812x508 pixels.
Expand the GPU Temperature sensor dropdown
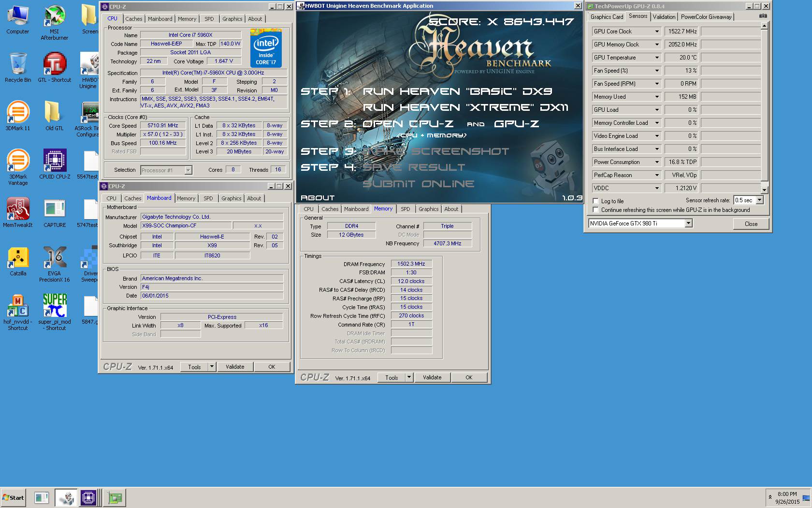click(657, 58)
